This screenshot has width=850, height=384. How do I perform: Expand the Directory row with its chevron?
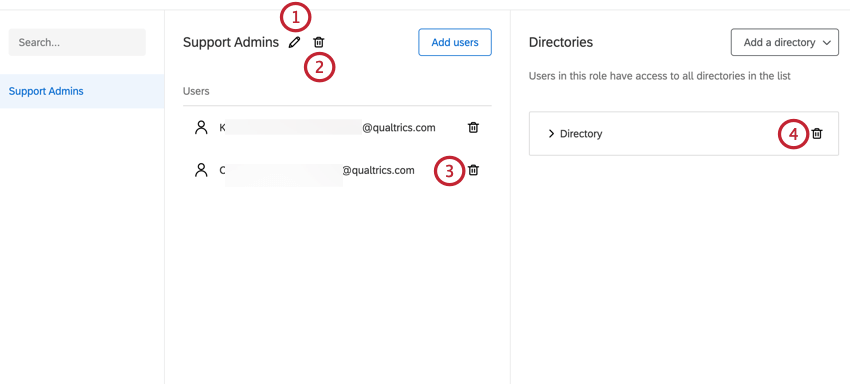click(551, 133)
